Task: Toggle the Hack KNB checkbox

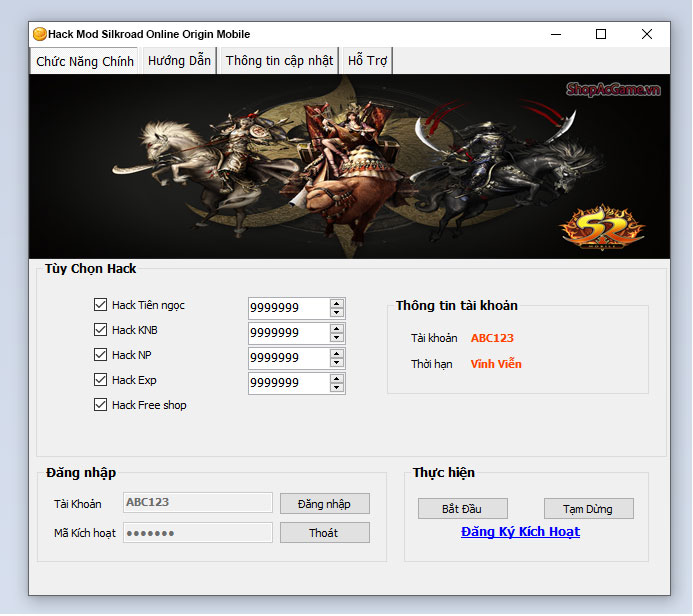Action: tap(100, 330)
